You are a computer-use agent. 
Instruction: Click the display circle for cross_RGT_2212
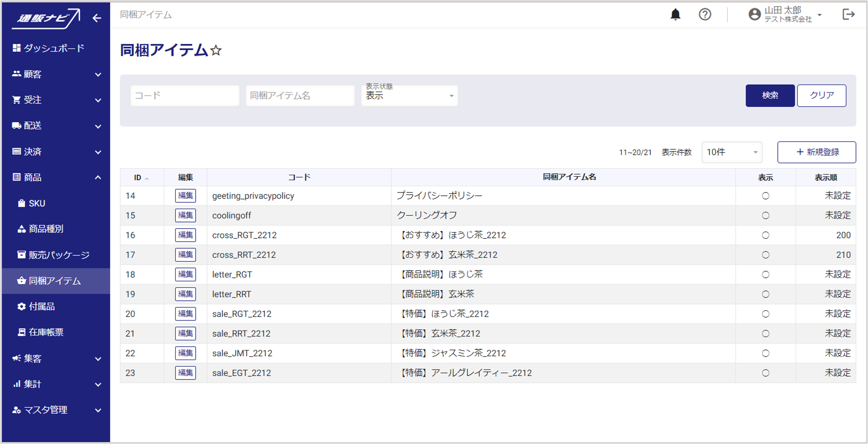765,235
